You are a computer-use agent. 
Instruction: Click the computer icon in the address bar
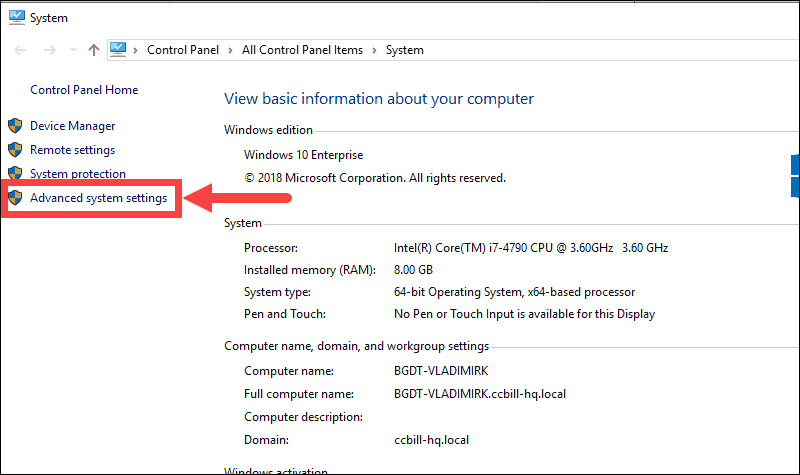tap(118, 49)
